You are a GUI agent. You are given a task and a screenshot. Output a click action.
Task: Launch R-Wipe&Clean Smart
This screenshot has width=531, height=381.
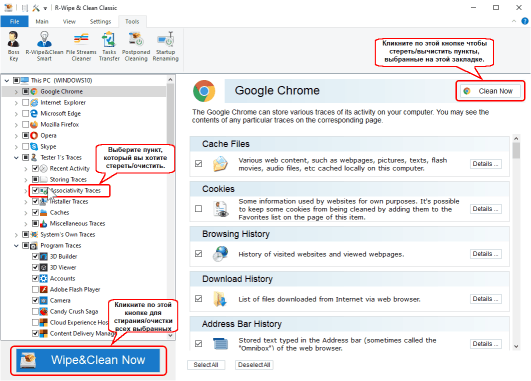point(44,46)
